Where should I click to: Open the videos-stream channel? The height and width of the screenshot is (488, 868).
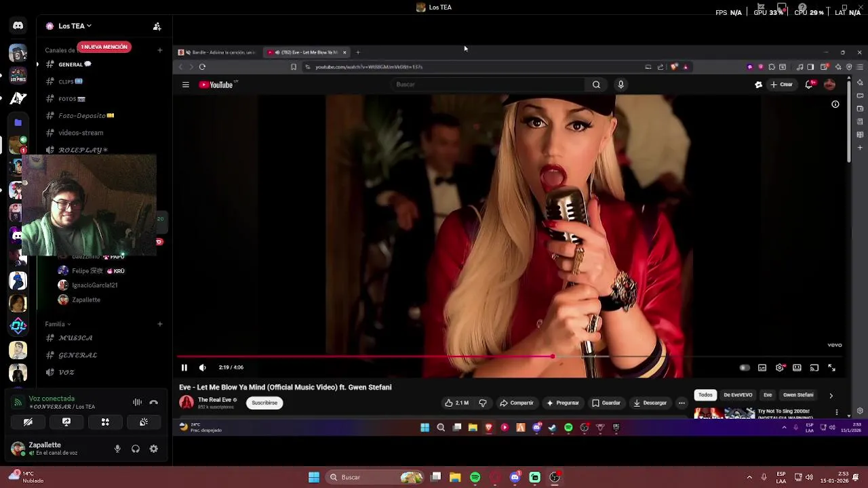click(x=81, y=133)
